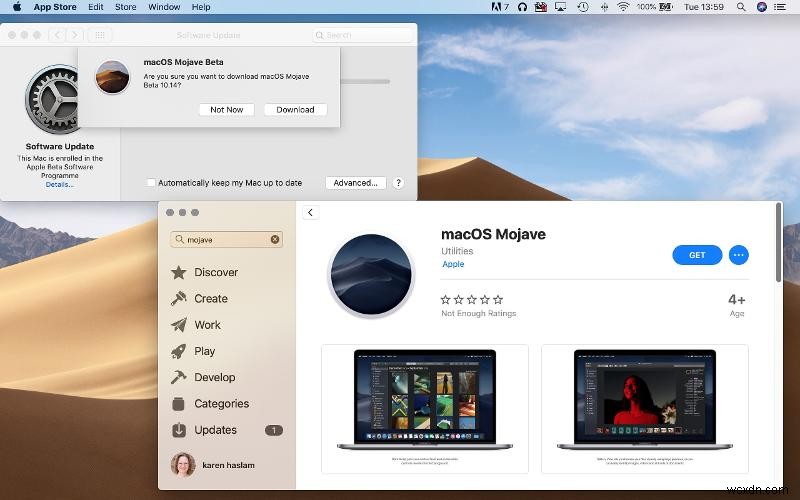The image size is (800, 500).
Task: Click the Software Update search field
Action: pyautogui.click(x=362, y=35)
